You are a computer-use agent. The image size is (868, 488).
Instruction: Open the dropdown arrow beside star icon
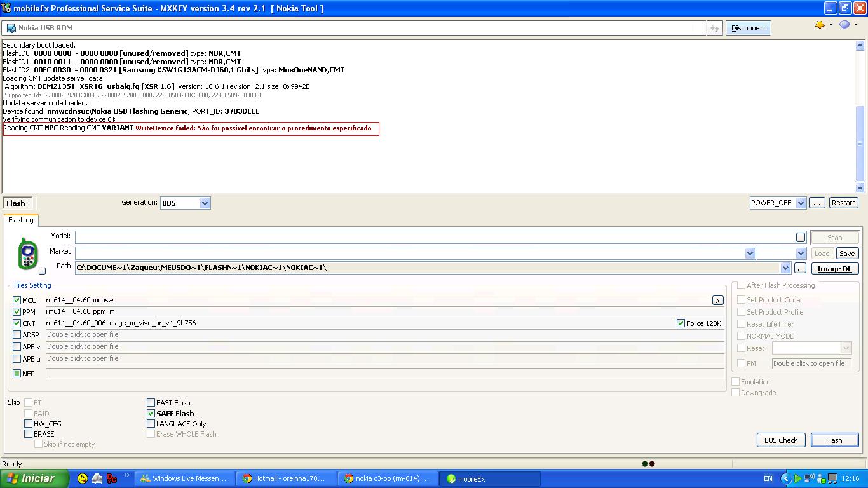(831, 25)
